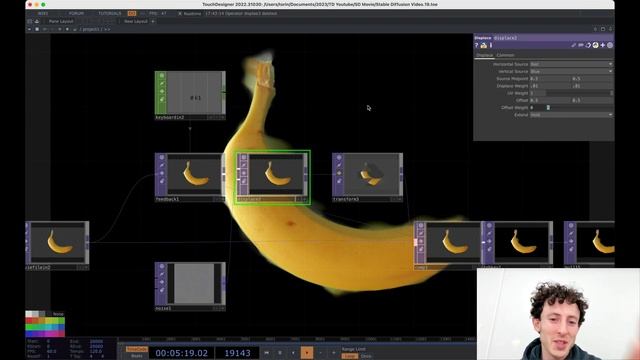Toggle viewer active flag on transform3 node

coord(339,158)
